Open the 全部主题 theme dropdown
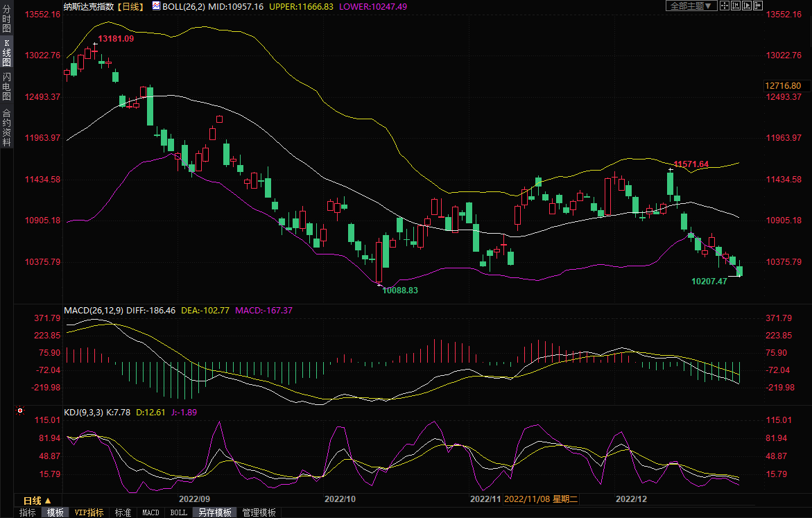Image resolution: width=812 pixels, height=518 pixels. pyautogui.click(x=691, y=6)
